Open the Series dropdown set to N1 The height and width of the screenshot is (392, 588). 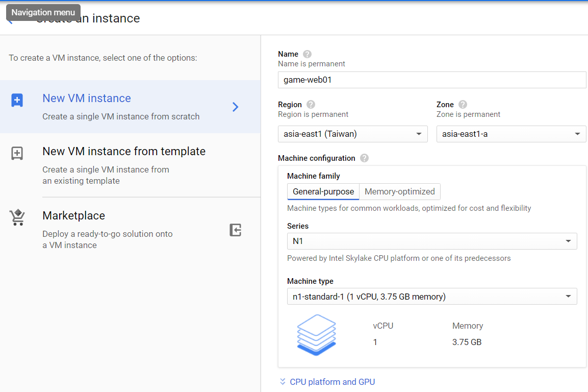431,241
